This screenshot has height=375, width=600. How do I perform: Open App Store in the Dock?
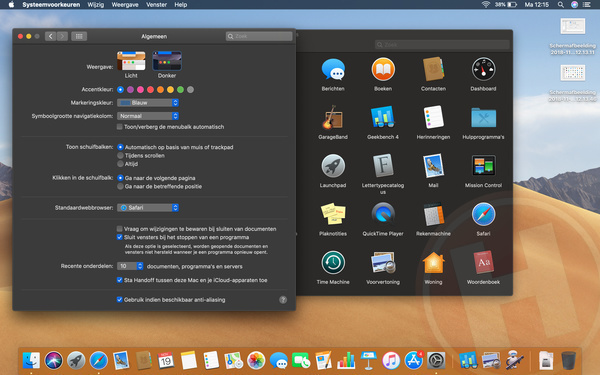click(x=413, y=360)
